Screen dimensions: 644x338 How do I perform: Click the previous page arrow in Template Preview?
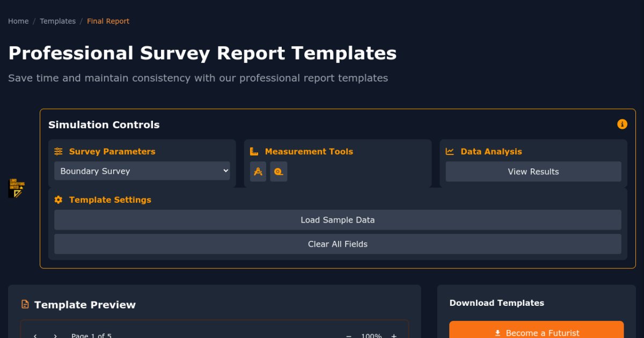(35, 335)
